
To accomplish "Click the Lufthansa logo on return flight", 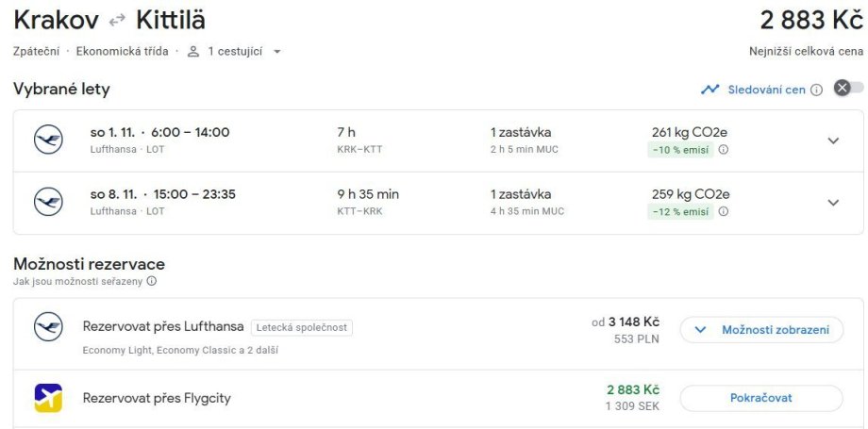I will [x=48, y=203].
